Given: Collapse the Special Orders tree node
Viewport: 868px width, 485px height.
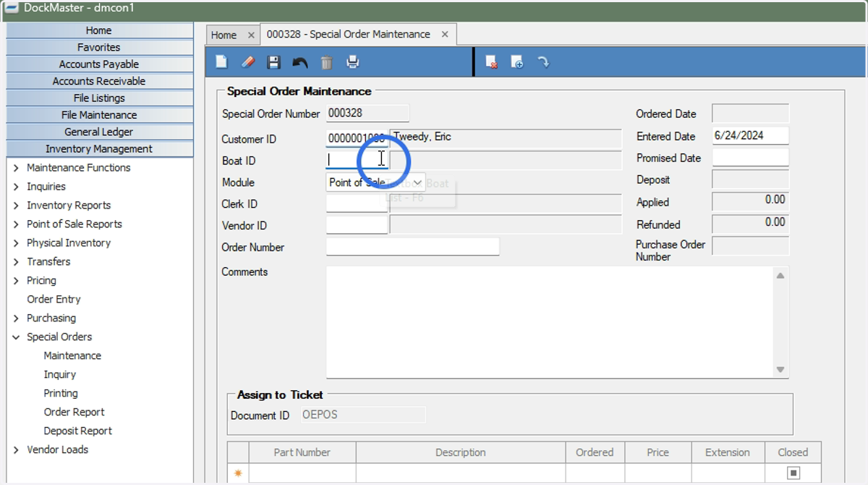Looking at the screenshot, I should [x=16, y=337].
